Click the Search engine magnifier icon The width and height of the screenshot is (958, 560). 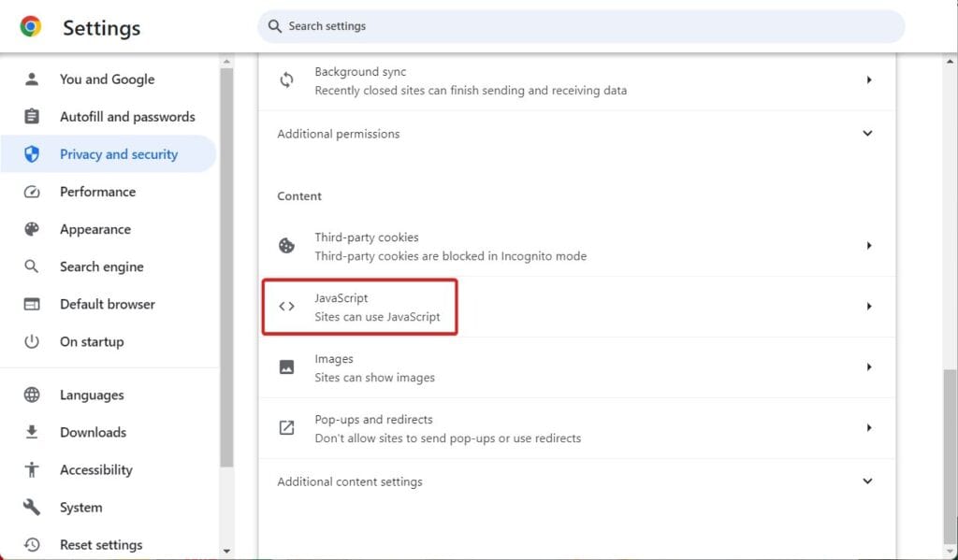coord(32,266)
